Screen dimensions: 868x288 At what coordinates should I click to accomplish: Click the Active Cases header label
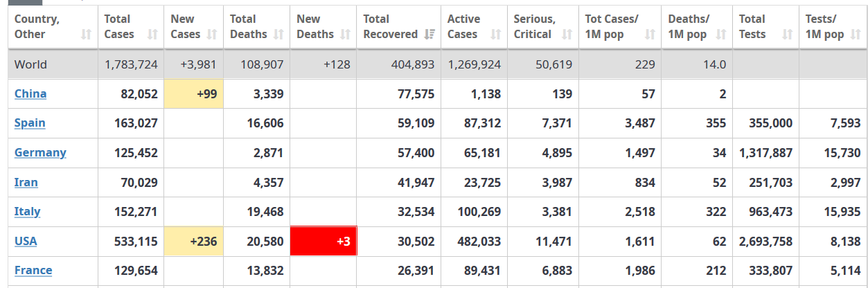point(464,26)
